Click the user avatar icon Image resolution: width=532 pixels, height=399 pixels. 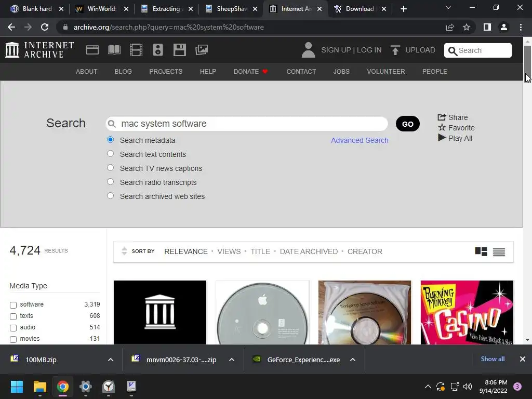pos(309,50)
